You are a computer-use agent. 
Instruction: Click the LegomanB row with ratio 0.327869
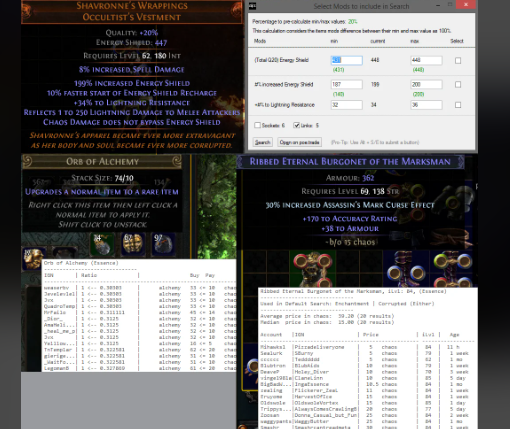[140, 369]
